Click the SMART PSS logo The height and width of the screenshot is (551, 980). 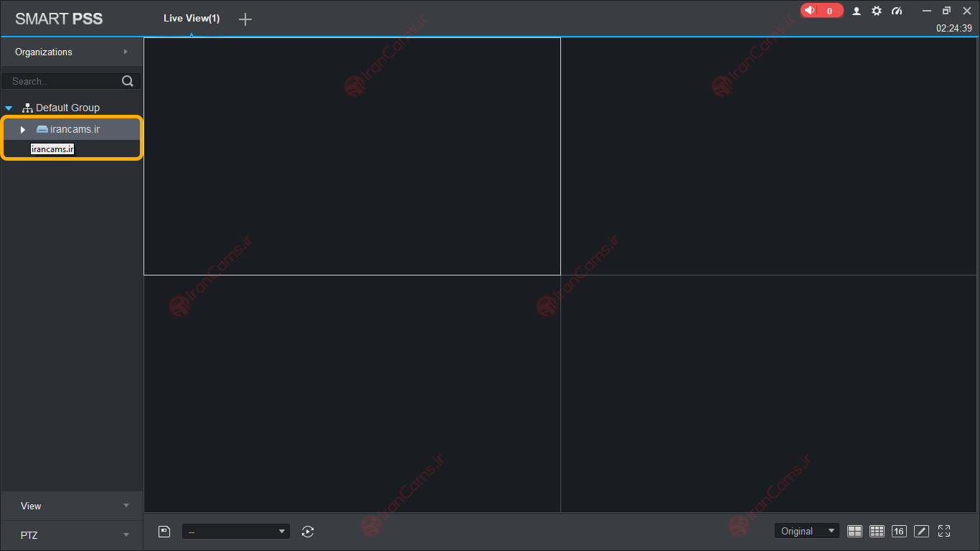pos(59,19)
